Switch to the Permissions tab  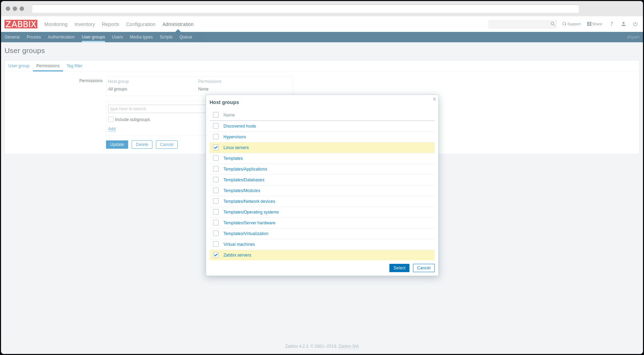click(x=48, y=66)
